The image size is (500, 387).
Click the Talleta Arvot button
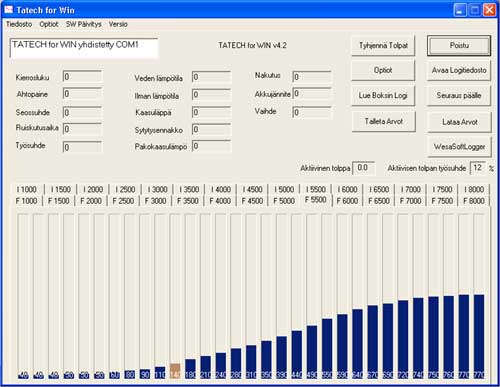click(x=383, y=121)
